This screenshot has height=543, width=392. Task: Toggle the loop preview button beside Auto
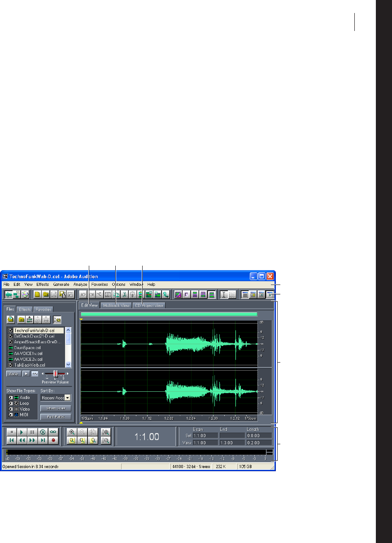tap(35, 373)
